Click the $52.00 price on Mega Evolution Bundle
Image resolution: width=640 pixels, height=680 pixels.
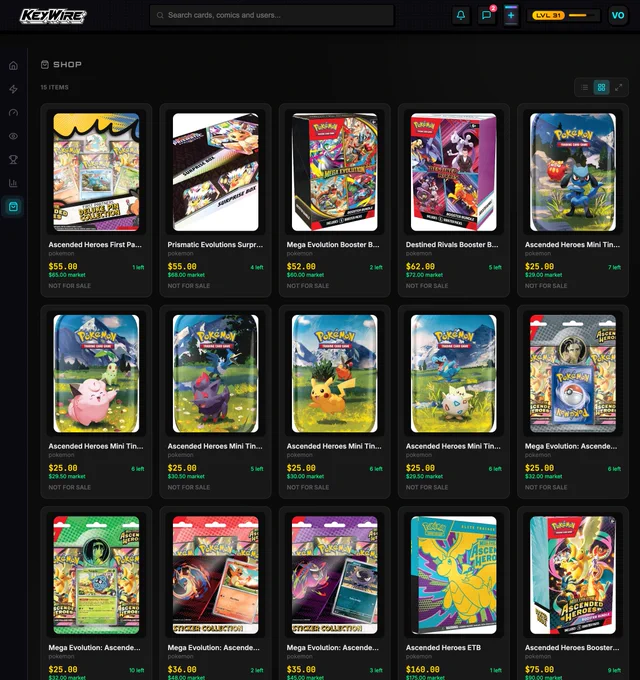click(301, 266)
